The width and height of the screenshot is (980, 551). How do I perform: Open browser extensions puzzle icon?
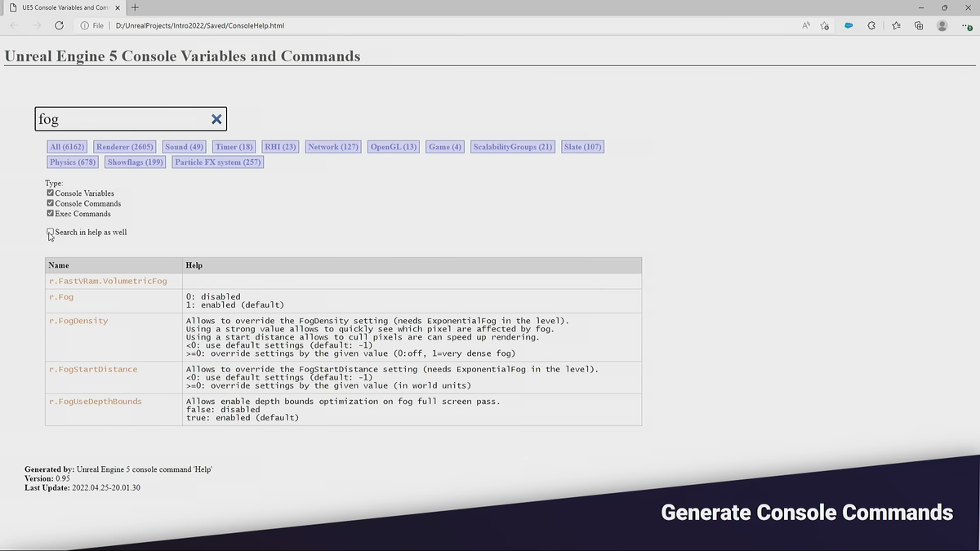(x=871, y=25)
